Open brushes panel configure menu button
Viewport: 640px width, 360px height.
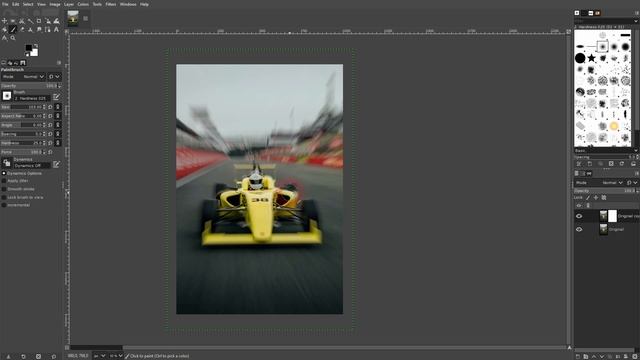[x=637, y=13]
